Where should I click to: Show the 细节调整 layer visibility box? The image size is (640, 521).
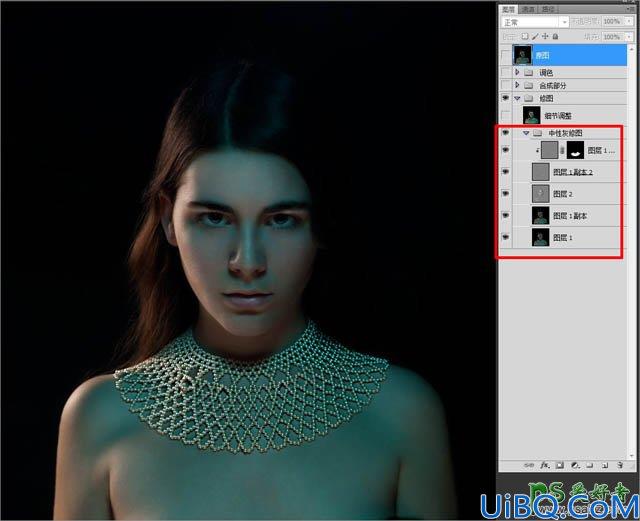coord(506,116)
